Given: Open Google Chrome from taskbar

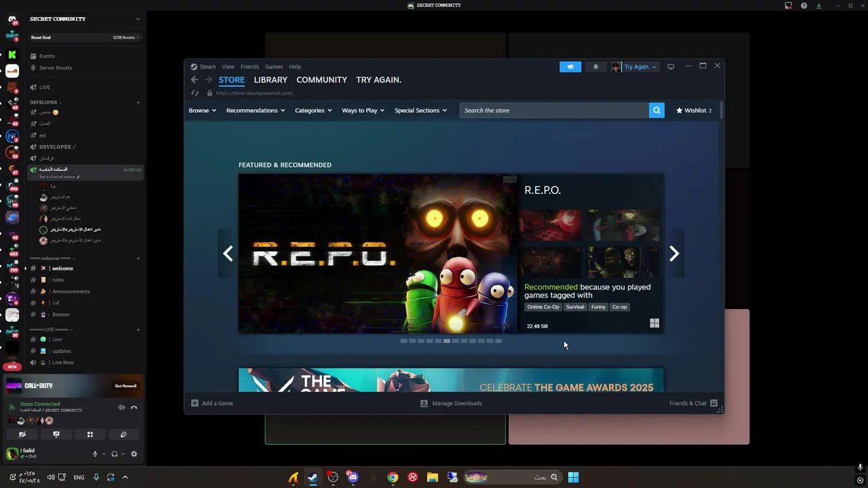Looking at the screenshot, I should click(393, 477).
